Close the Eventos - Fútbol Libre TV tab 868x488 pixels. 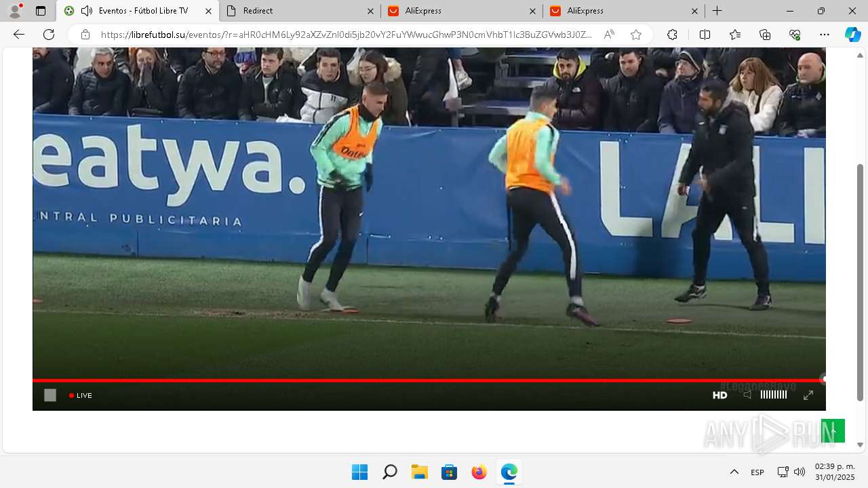(x=208, y=11)
